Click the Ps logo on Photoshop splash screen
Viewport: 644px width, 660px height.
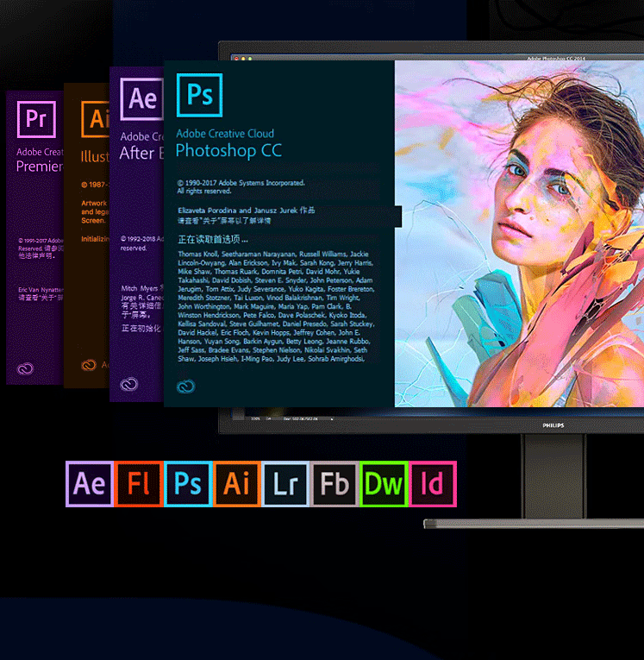coord(199,95)
